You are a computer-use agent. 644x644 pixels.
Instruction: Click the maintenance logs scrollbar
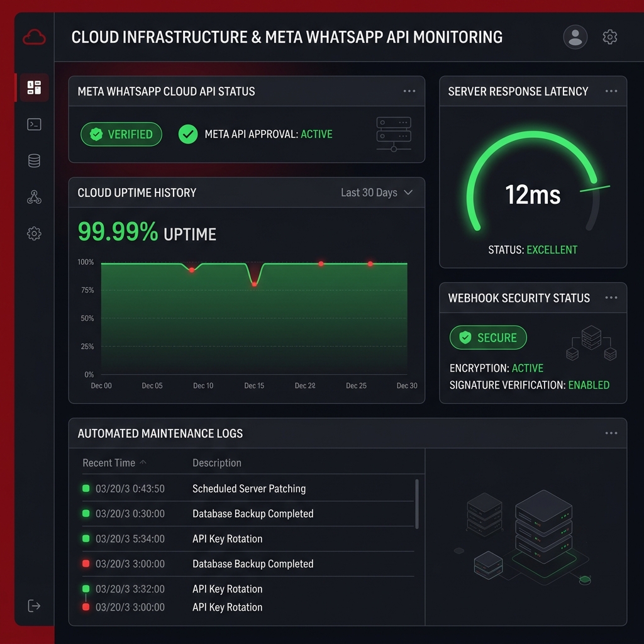point(417,504)
